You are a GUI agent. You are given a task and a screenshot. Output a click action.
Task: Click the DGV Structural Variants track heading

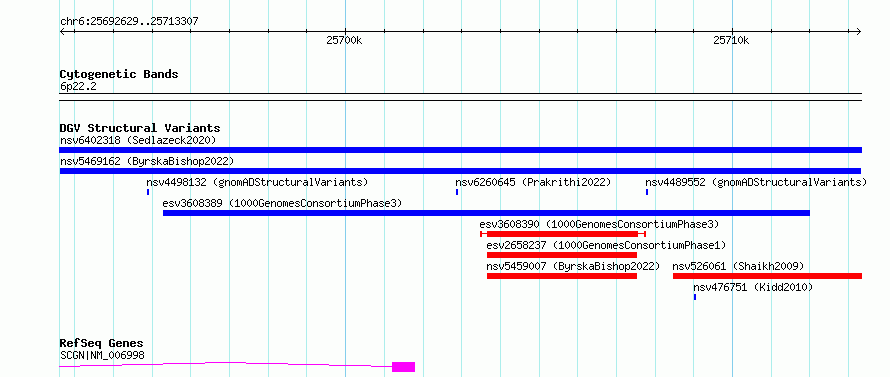point(140,128)
